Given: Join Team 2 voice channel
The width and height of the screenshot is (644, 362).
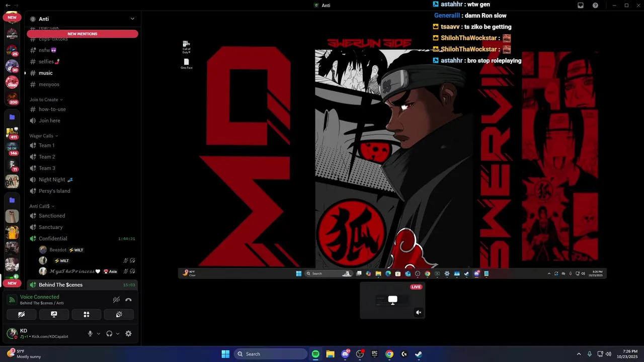Looking at the screenshot, I should 83,157.
